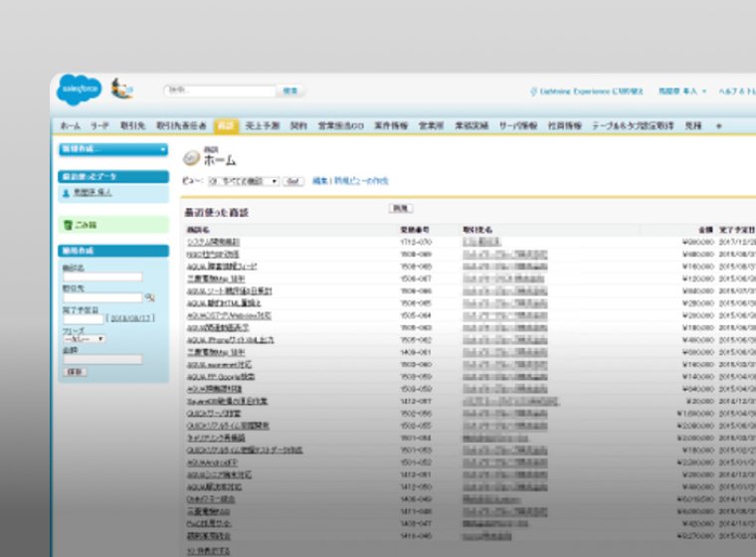Open the ホーム tab
This screenshot has height=557, width=756.
click(71, 126)
